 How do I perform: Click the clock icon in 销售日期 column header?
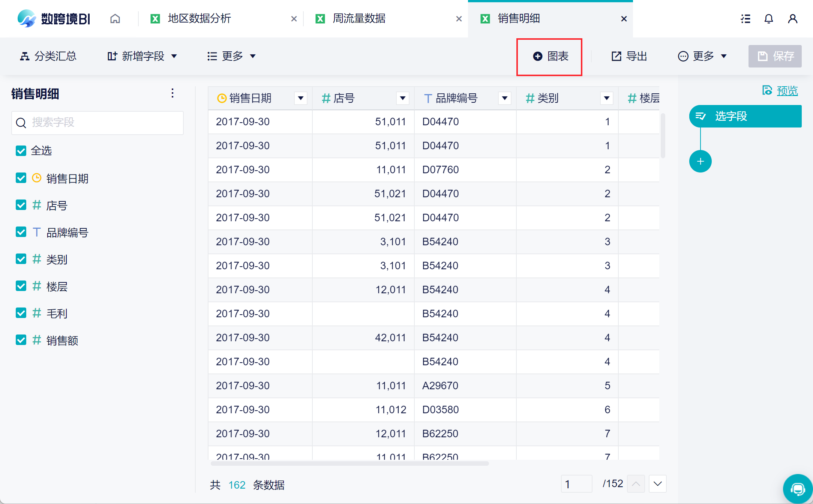pyautogui.click(x=222, y=98)
